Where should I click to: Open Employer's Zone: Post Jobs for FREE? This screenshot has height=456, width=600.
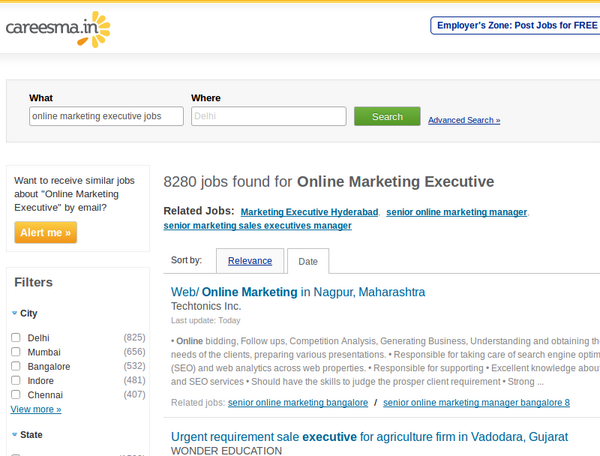click(517, 26)
